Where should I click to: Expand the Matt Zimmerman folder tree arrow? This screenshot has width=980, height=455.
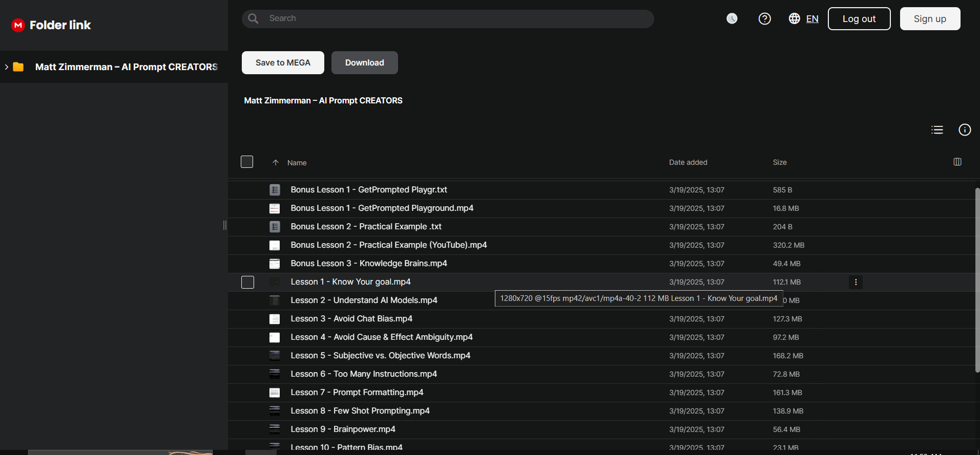point(6,67)
